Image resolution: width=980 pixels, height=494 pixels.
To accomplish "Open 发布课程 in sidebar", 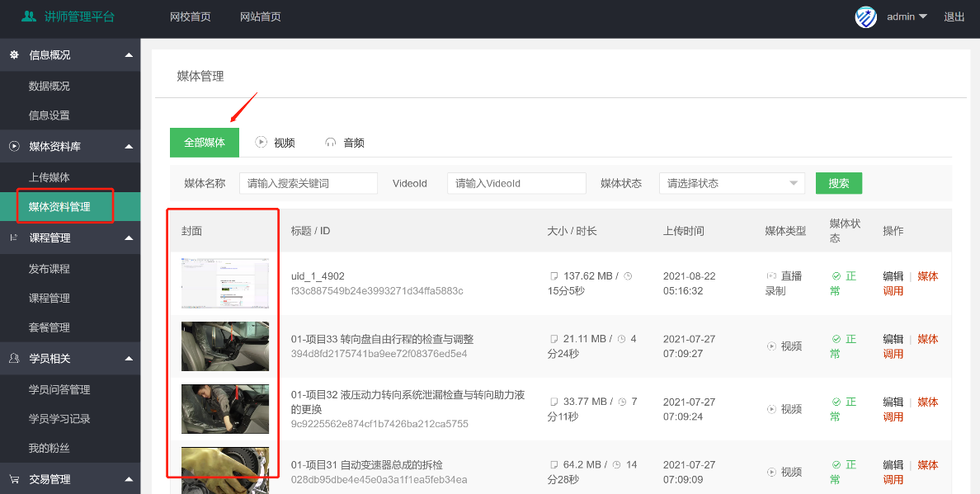I will [49, 269].
